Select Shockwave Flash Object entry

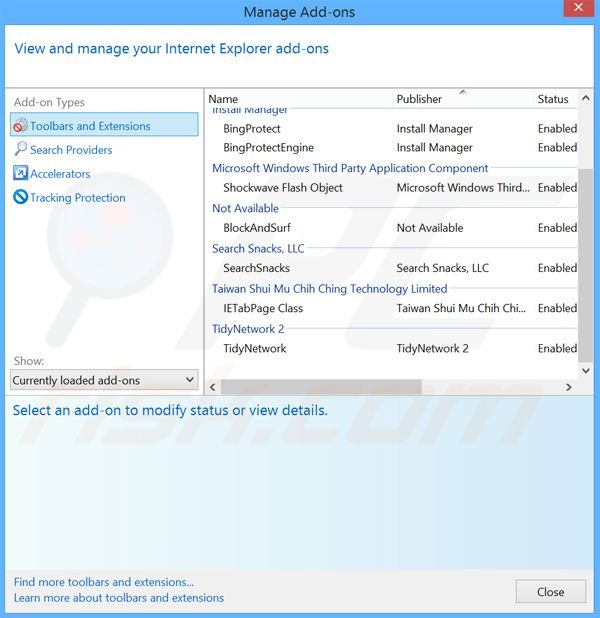pos(283,188)
